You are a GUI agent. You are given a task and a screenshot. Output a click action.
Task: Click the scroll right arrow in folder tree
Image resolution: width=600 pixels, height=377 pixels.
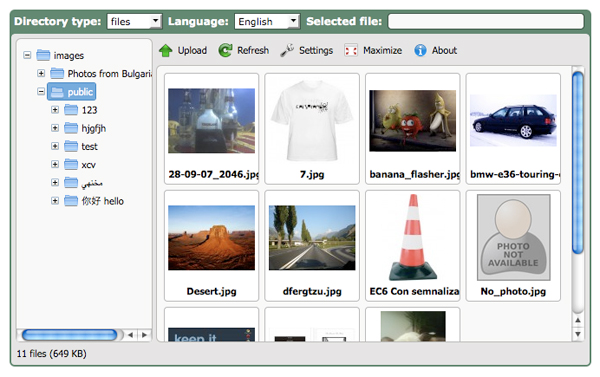point(144,335)
